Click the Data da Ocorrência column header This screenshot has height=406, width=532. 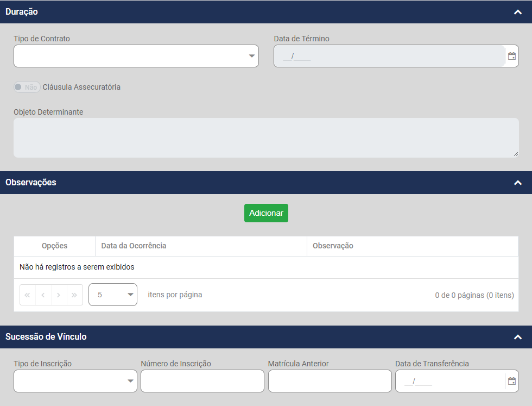[201, 246]
